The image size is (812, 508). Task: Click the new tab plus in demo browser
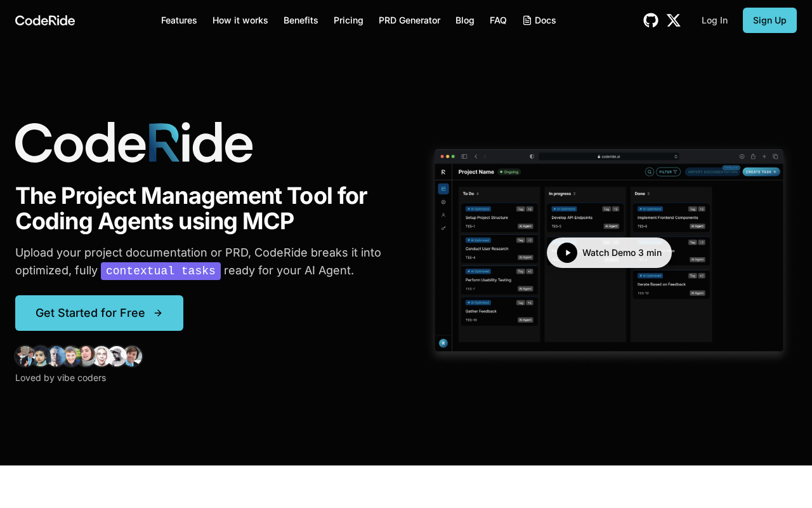pyautogui.click(x=764, y=156)
